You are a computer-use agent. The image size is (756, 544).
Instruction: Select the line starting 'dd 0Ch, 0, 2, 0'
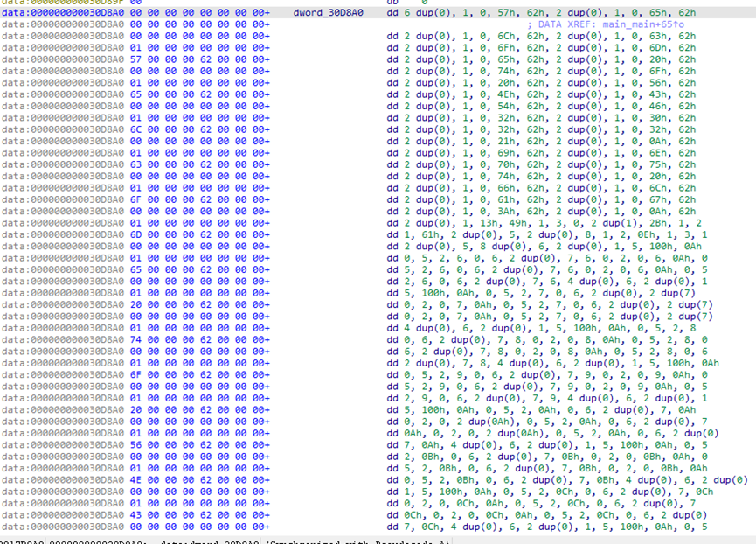547,515
